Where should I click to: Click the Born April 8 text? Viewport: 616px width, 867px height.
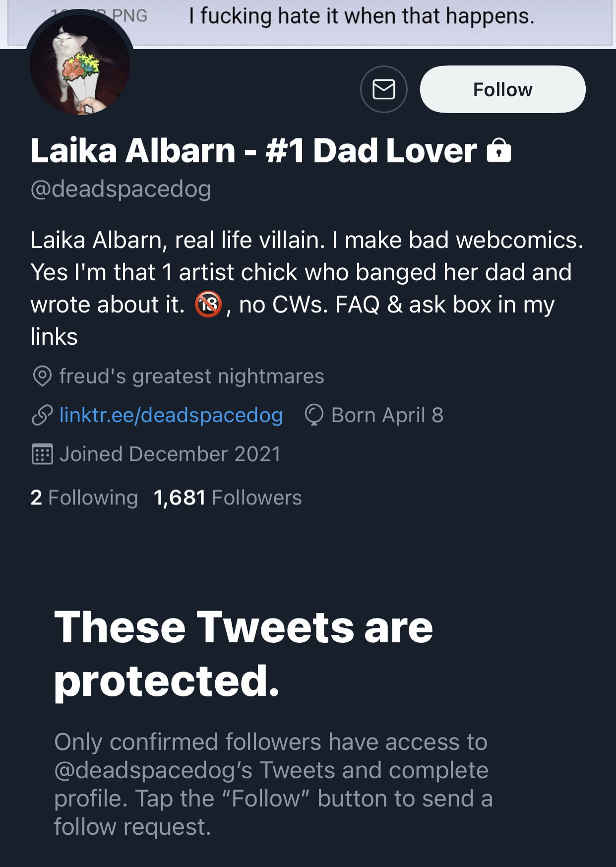click(387, 415)
